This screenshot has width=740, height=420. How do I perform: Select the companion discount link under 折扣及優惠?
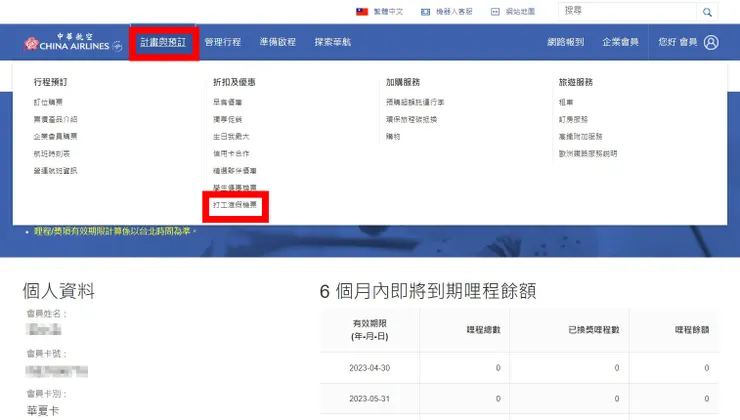click(x=235, y=171)
